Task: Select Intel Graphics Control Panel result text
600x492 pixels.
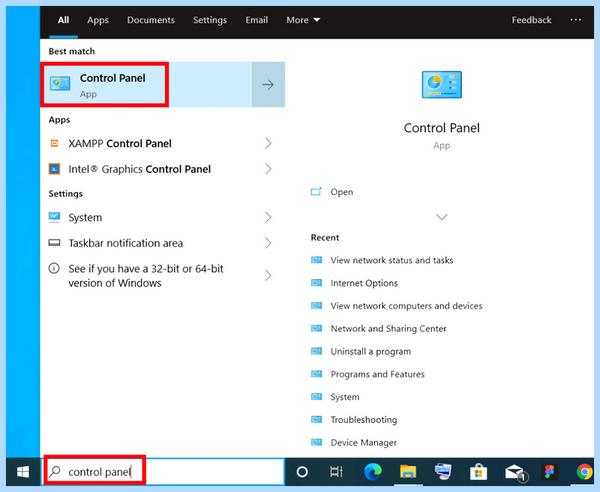Action: (140, 169)
